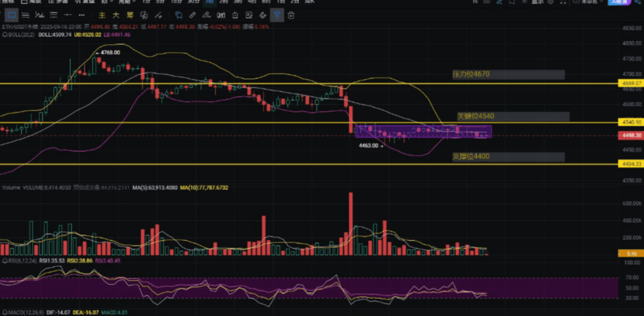Open the Volume indicator label
This screenshot has height=316, width=644.
pos(12,187)
